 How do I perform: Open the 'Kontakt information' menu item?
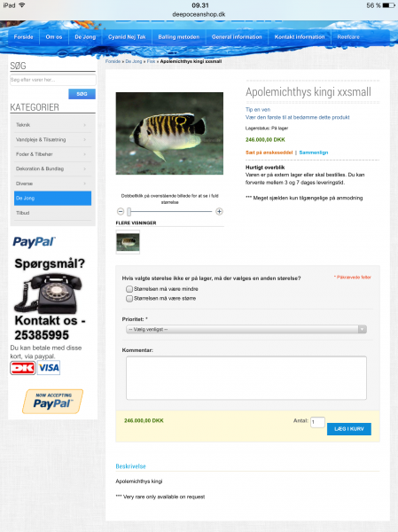point(300,36)
